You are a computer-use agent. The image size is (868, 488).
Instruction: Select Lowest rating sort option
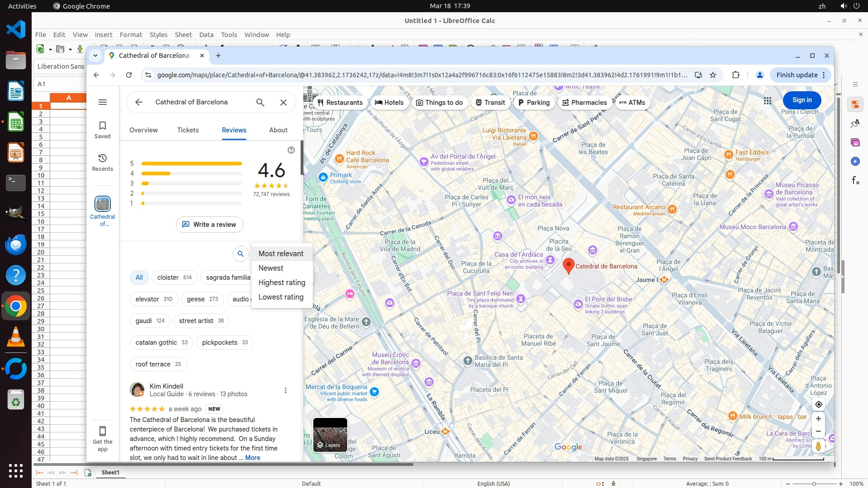[281, 297]
